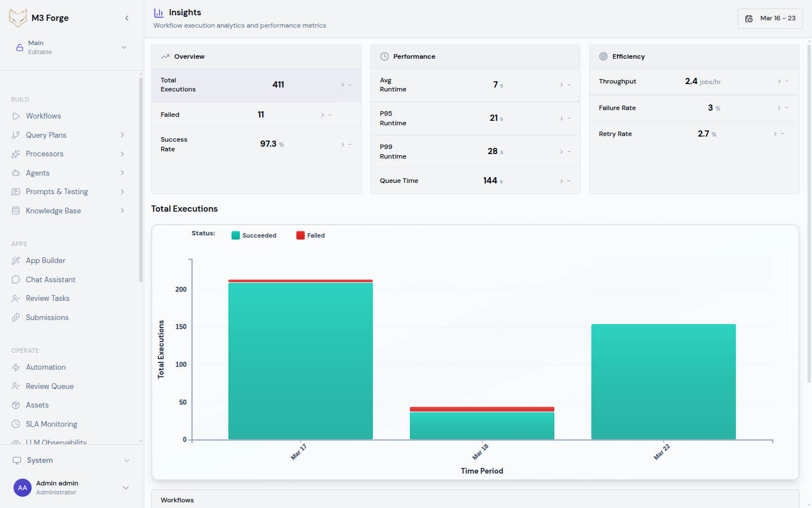Click the Mar 18 red failed bar segment

(x=482, y=409)
